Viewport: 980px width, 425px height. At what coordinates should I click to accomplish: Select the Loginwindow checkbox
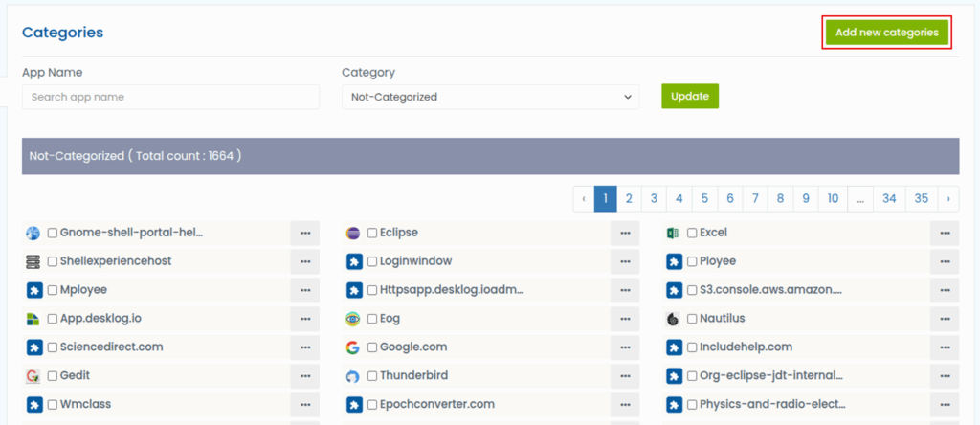372,261
